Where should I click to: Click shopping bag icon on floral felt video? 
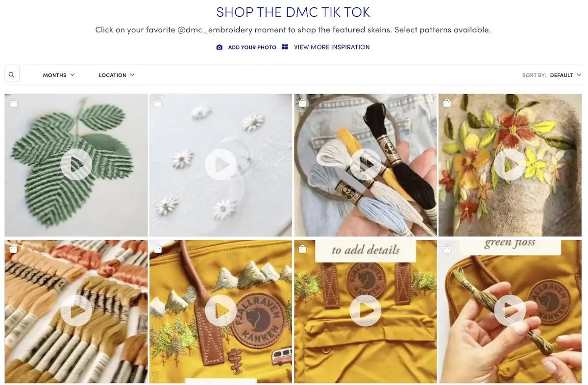447,103
